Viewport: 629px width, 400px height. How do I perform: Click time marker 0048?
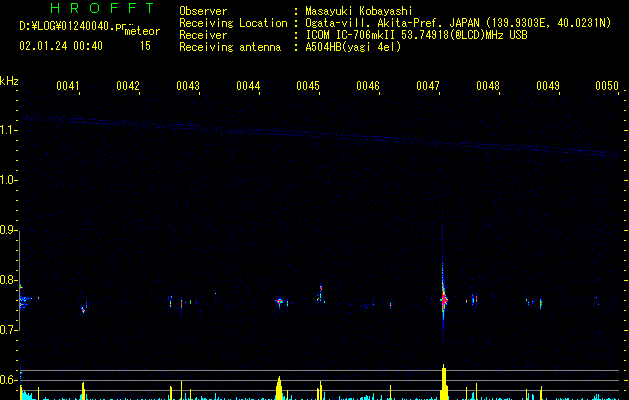pos(488,85)
